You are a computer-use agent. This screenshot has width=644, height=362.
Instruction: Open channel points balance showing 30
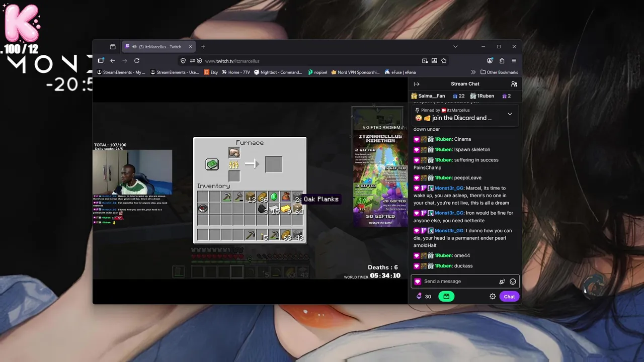tap(424, 297)
